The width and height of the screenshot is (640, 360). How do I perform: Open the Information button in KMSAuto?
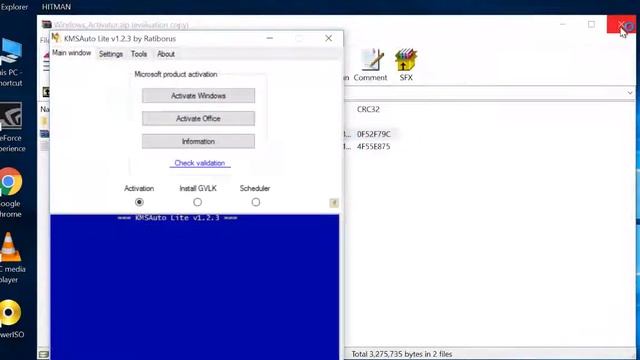click(198, 141)
